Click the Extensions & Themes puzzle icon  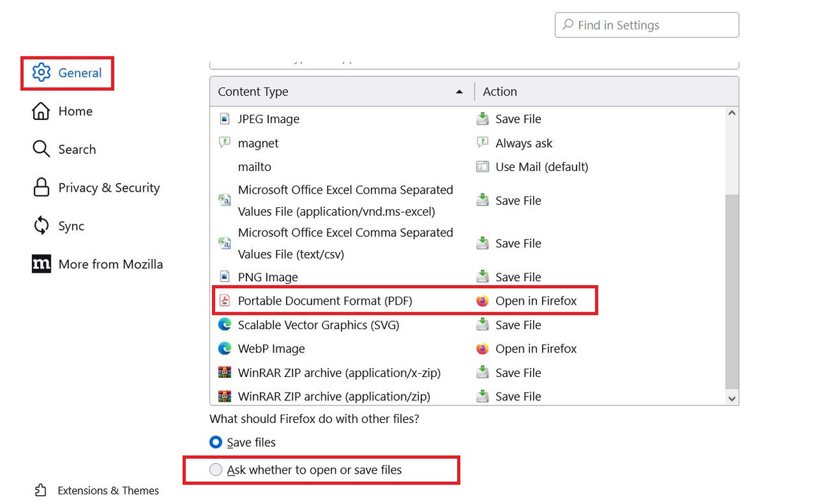click(41, 490)
